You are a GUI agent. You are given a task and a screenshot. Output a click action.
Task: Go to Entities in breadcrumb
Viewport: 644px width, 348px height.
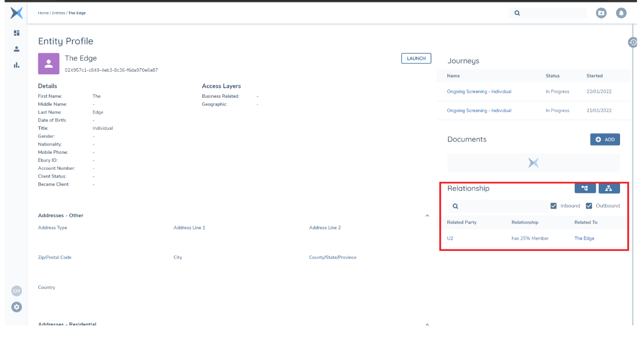pos(58,13)
